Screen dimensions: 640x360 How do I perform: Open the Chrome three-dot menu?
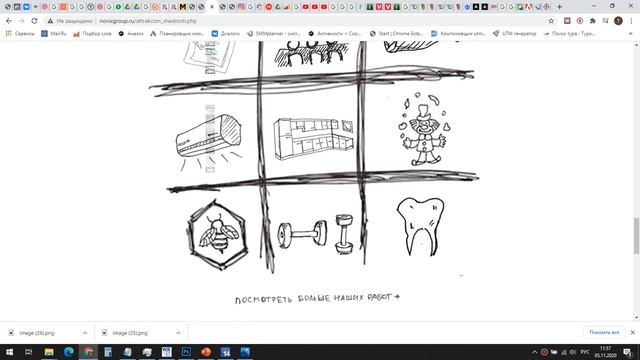[631, 21]
